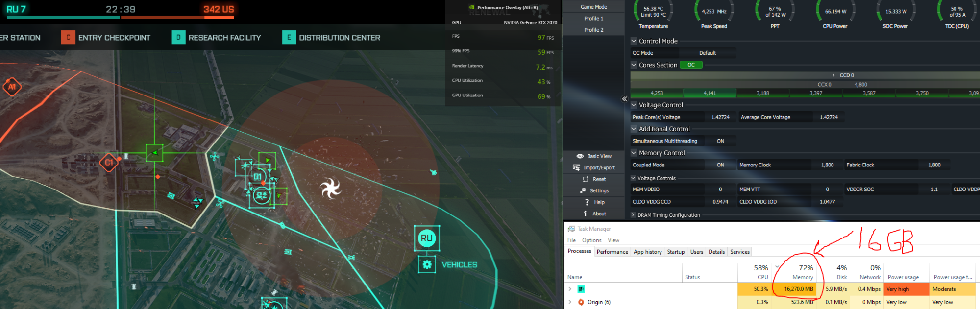
Task: Click the Origin process icon in Task Manager
Action: coord(581,302)
